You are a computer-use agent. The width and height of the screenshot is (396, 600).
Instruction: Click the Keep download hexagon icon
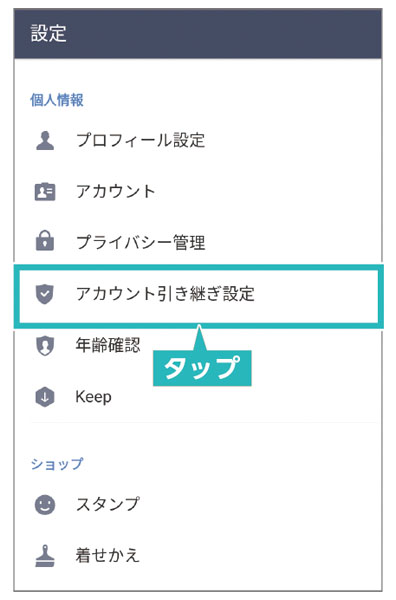pyautogui.click(x=45, y=397)
